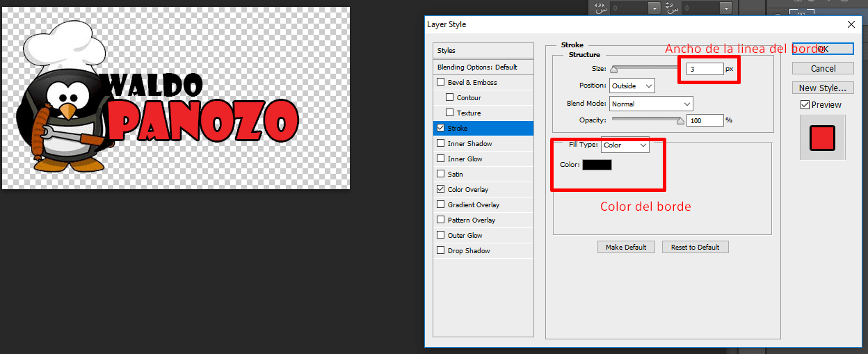This screenshot has width=868, height=354.
Task: Click OK to apply layer style
Action: [x=823, y=49]
